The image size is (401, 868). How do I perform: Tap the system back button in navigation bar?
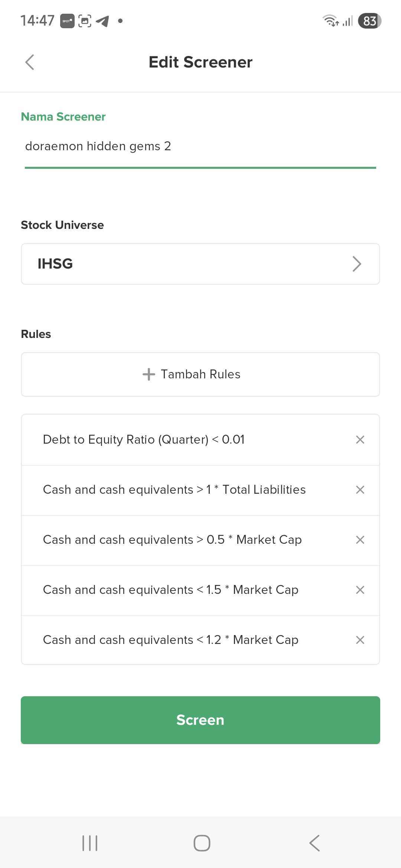tap(314, 843)
